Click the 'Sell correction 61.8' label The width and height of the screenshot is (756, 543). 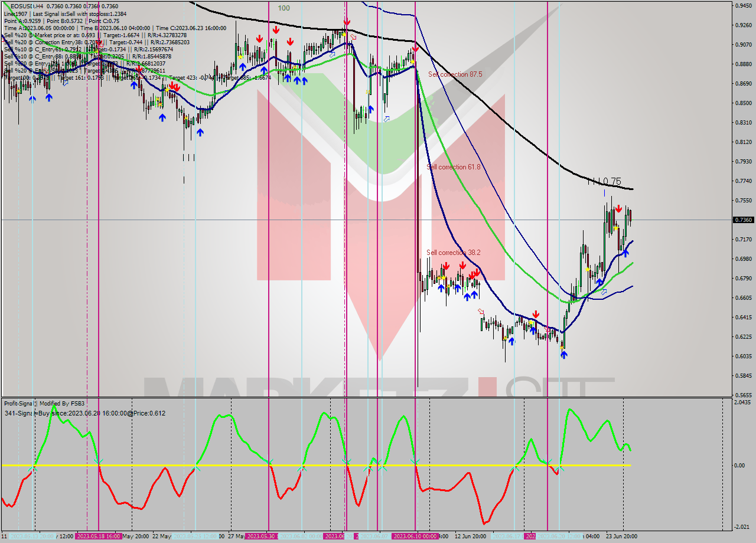[x=454, y=167]
